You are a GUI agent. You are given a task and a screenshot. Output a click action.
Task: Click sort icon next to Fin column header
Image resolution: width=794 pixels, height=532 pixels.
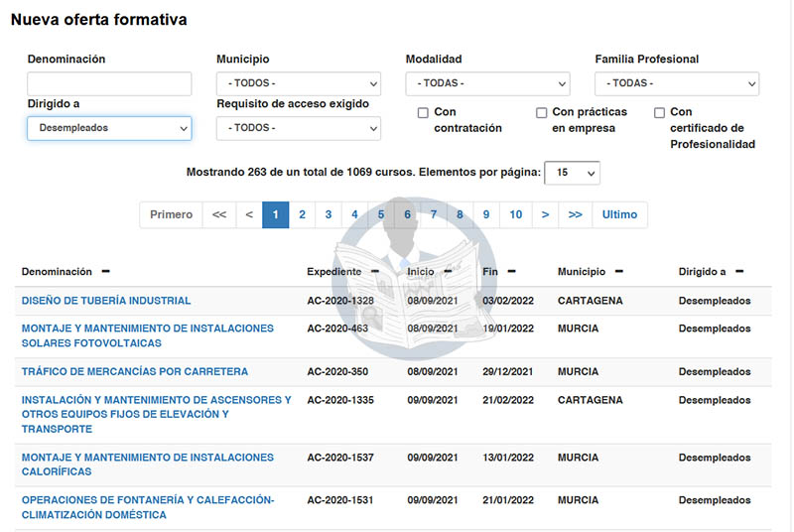(511, 272)
